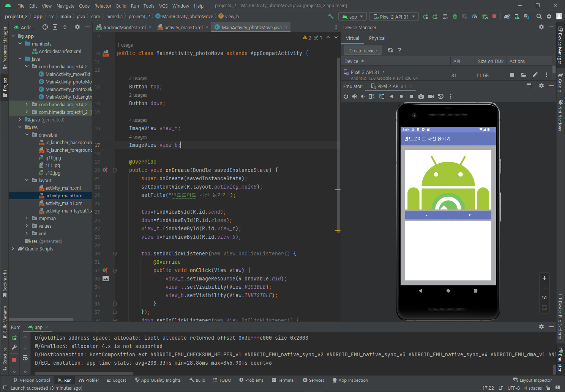The image size is (565, 392).
Task: Switch to activity_main0.xml editor tab
Action: pyautogui.click(x=183, y=27)
